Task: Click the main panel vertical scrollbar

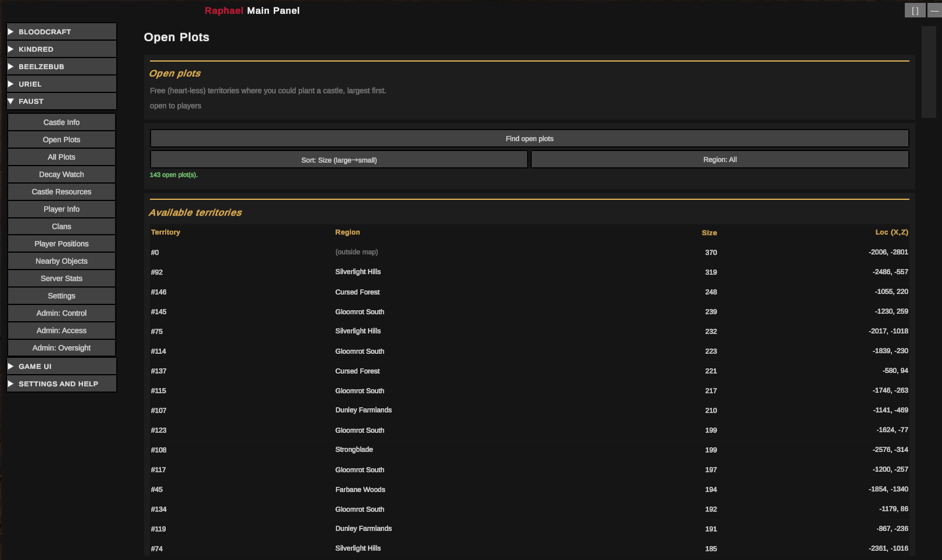Action: [929, 72]
